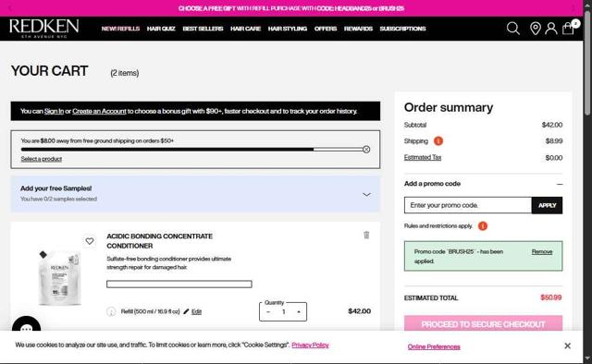Click the conditioner refill product image
The height and width of the screenshot is (364, 592).
[59, 277]
